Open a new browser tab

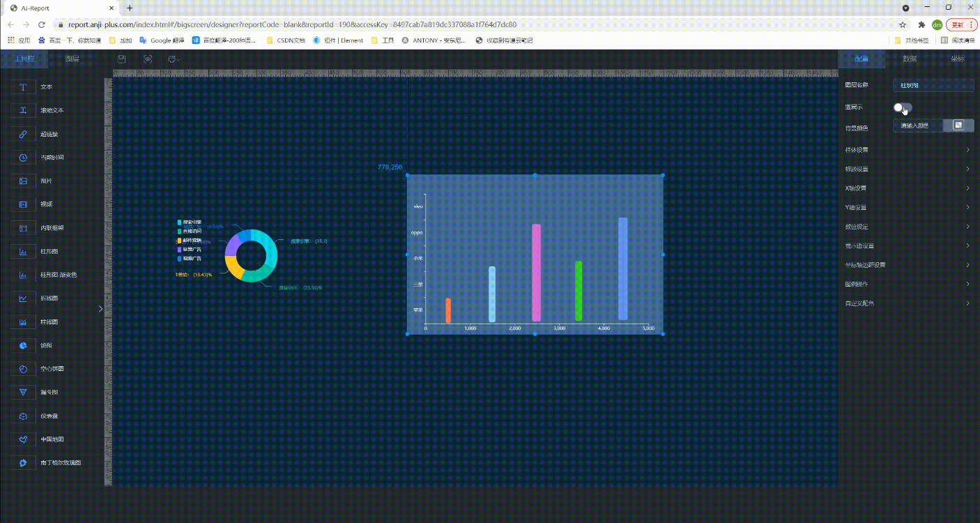(130, 8)
